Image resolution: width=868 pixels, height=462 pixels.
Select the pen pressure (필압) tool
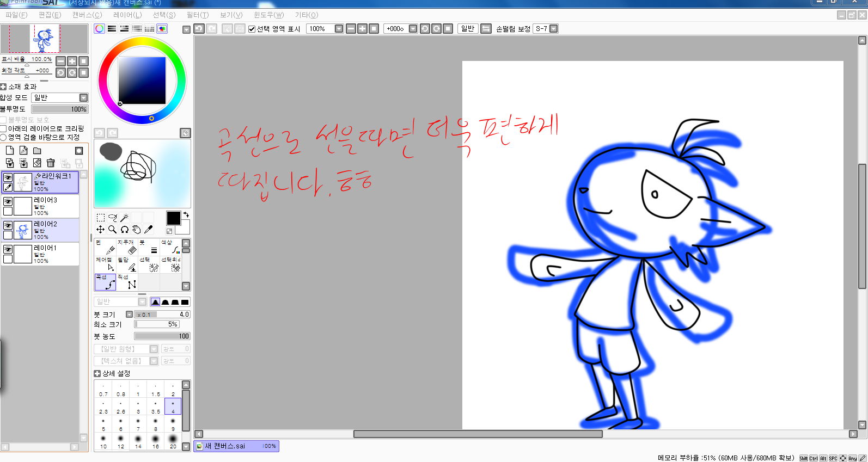click(127, 265)
